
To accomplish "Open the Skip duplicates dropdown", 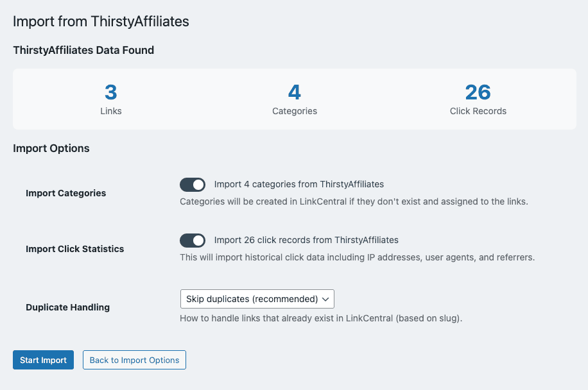I will [x=257, y=299].
